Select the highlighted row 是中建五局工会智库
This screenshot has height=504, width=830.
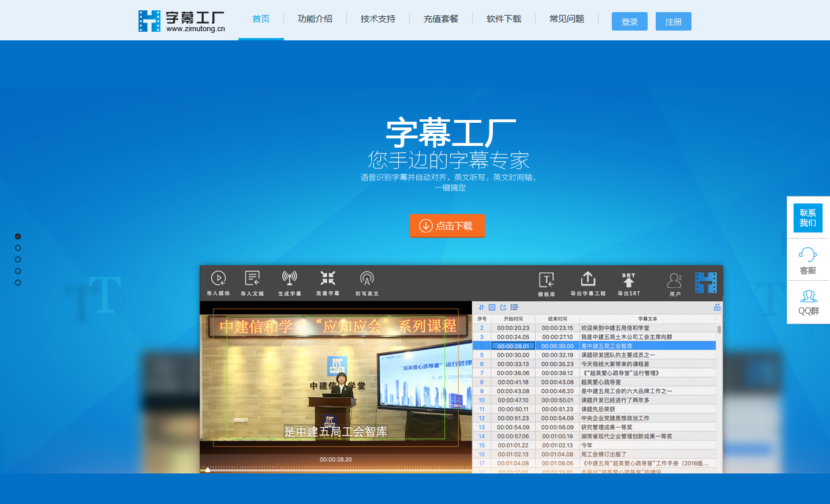[595, 346]
